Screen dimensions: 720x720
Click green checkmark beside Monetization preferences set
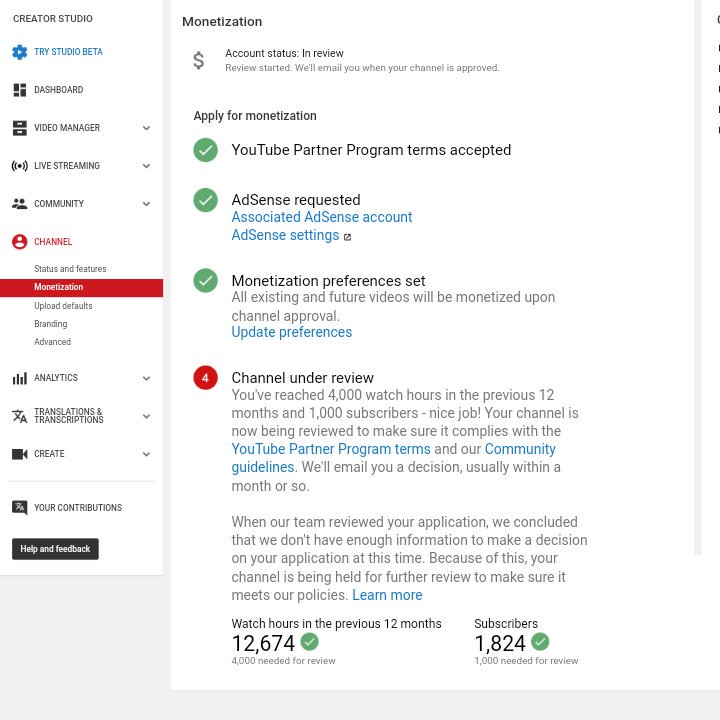click(x=205, y=281)
